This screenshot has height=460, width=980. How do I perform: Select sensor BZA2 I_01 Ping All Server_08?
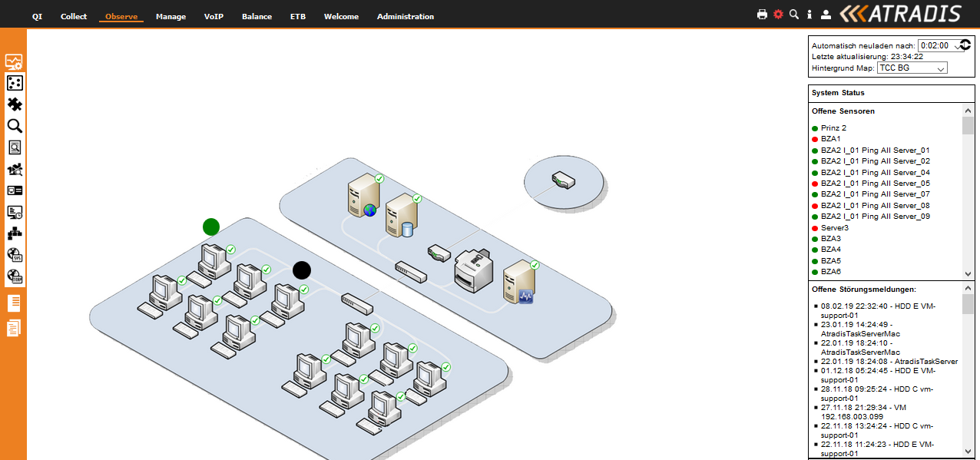[875, 206]
